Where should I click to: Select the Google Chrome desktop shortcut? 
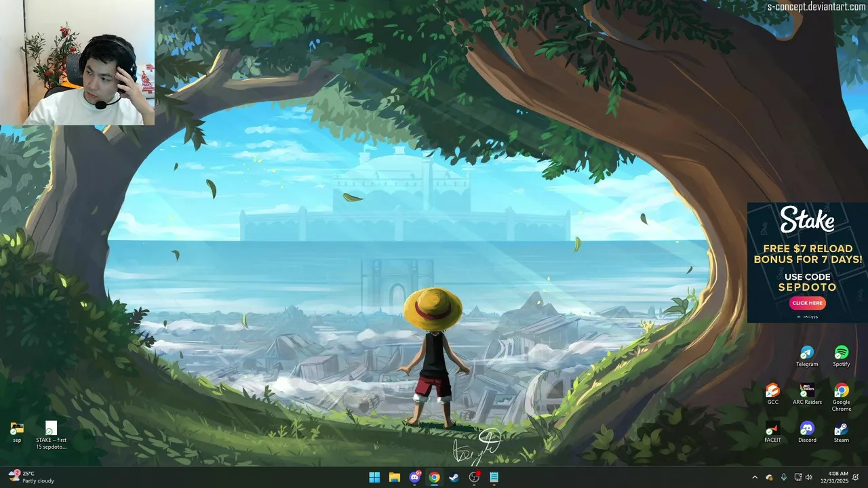coord(841,398)
